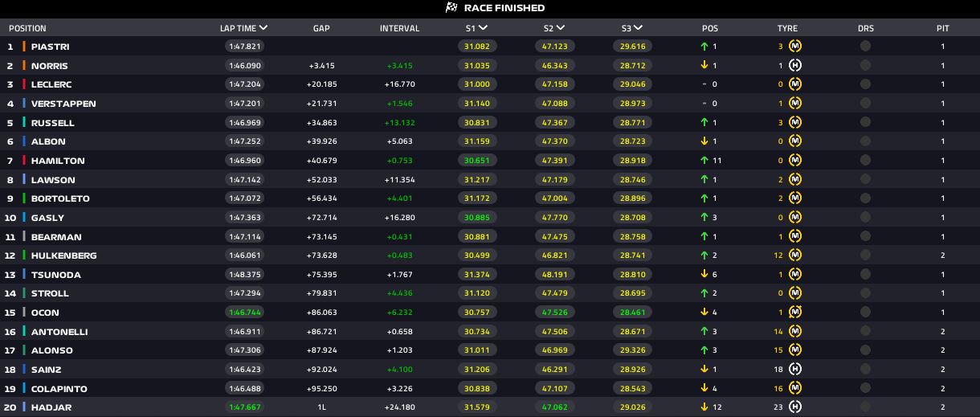Click the Tyre column header
Viewport: 980px width, 417px height.
pyautogui.click(x=787, y=28)
